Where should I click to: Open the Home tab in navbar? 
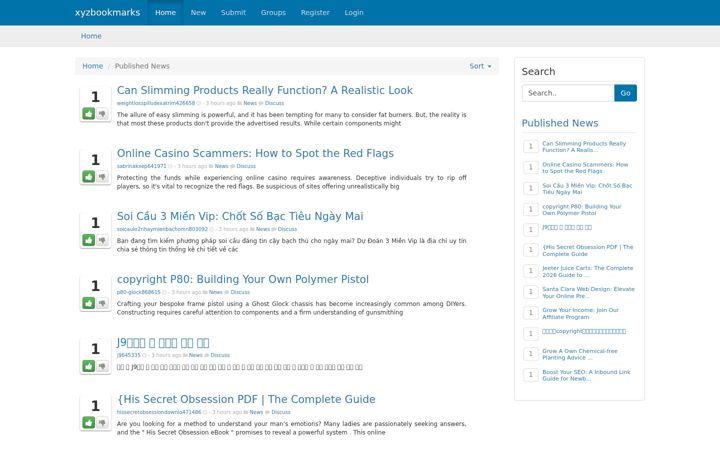point(165,12)
